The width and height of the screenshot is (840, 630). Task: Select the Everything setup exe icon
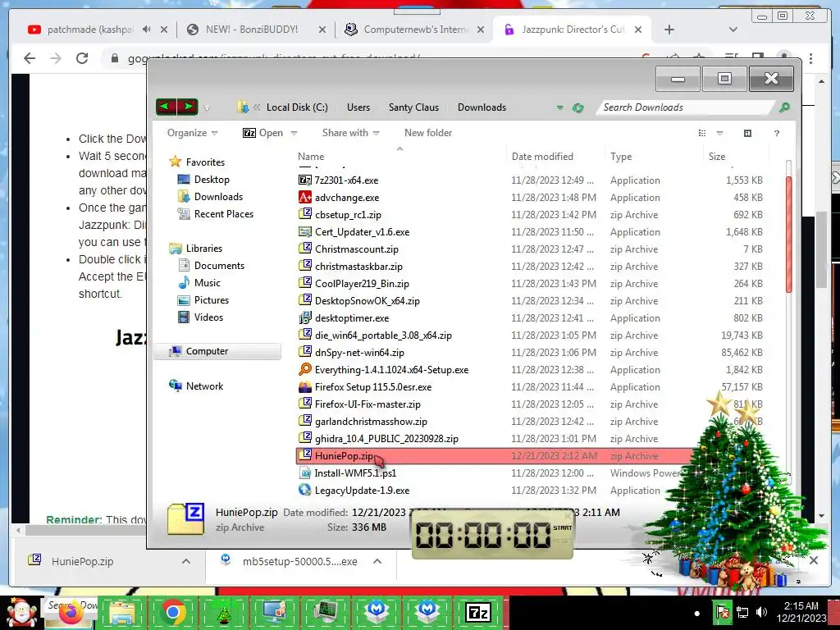point(305,370)
